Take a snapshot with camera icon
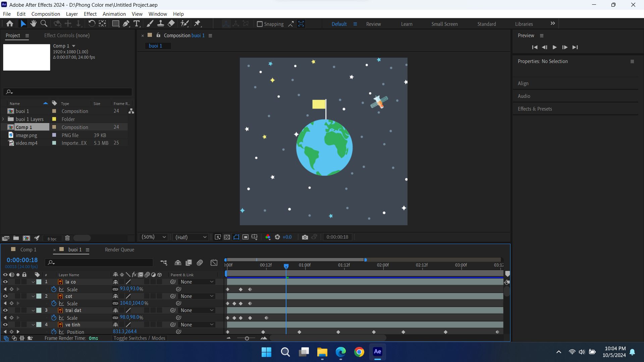This screenshot has width=644, height=362. click(305, 237)
